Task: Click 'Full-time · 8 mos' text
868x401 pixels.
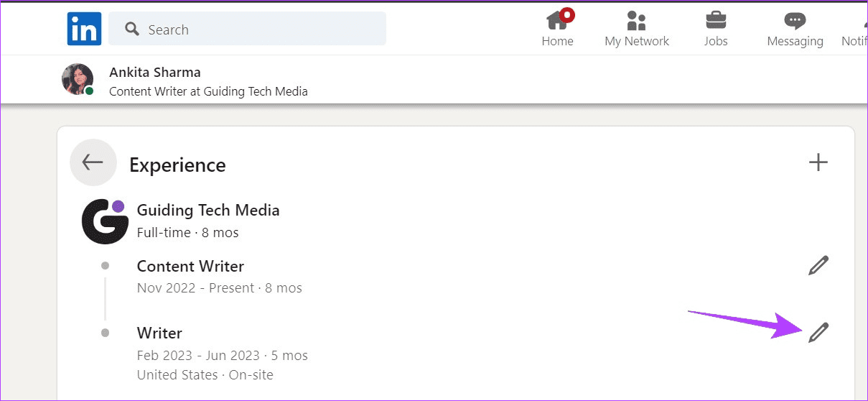Action: pos(188,233)
